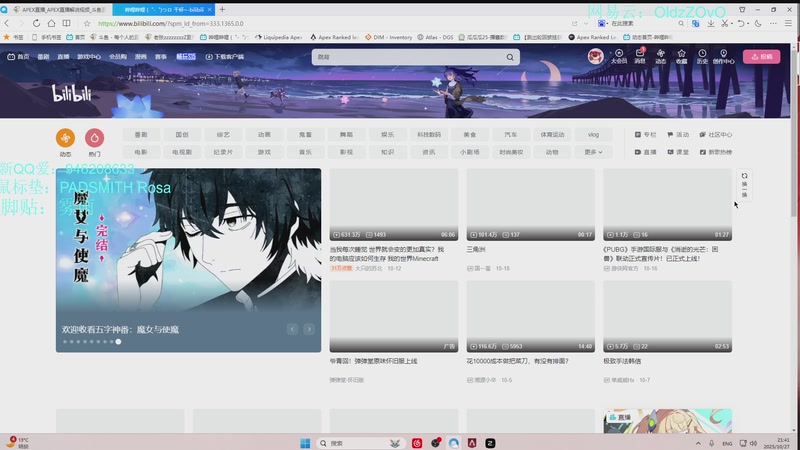Open the 游戏 category

[264, 152]
